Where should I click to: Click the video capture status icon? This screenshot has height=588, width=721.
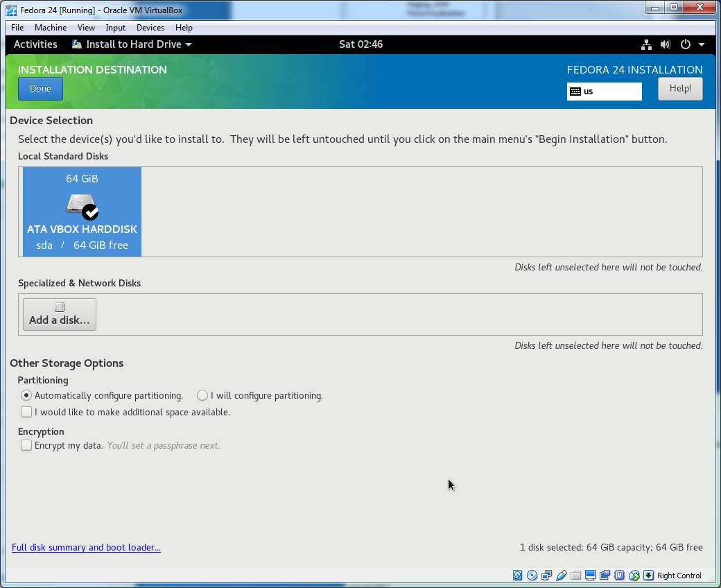click(x=605, y=575)
